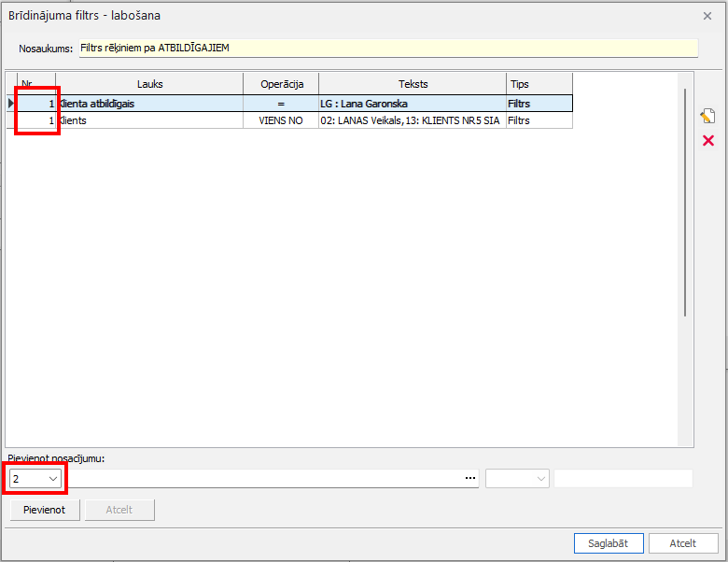
Task: Click the LG : Lana Garonska cell
Action: pyautogui.click(x=413, y=104)
